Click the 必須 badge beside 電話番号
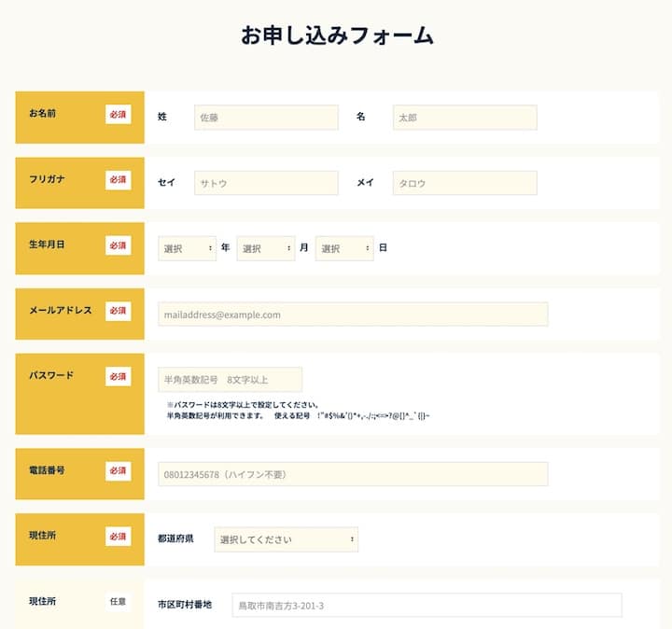Viewport: 672px width, 629px height. 118,470
